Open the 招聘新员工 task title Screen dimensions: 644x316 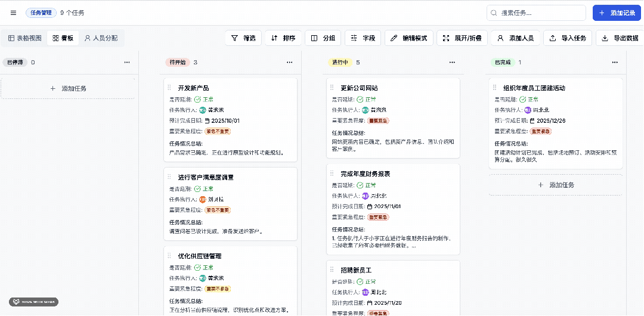click(356, 270)
